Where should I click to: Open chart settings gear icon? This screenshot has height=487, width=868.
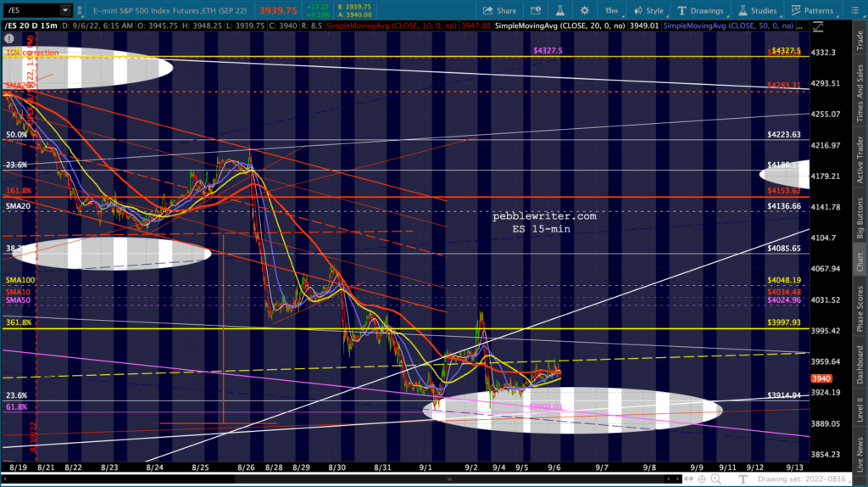click(584, 11)
